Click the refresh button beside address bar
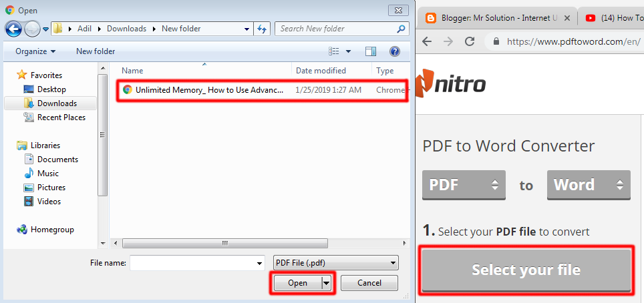This screenshot has width=644, height=303. [x=262, y=29]
